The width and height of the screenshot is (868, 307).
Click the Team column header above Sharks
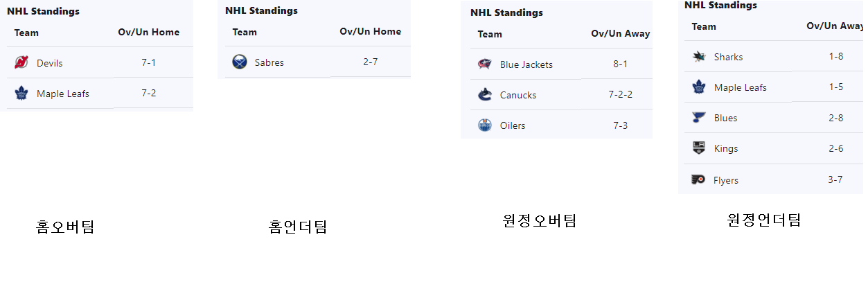pyautogui.click(x=704, y=26)
